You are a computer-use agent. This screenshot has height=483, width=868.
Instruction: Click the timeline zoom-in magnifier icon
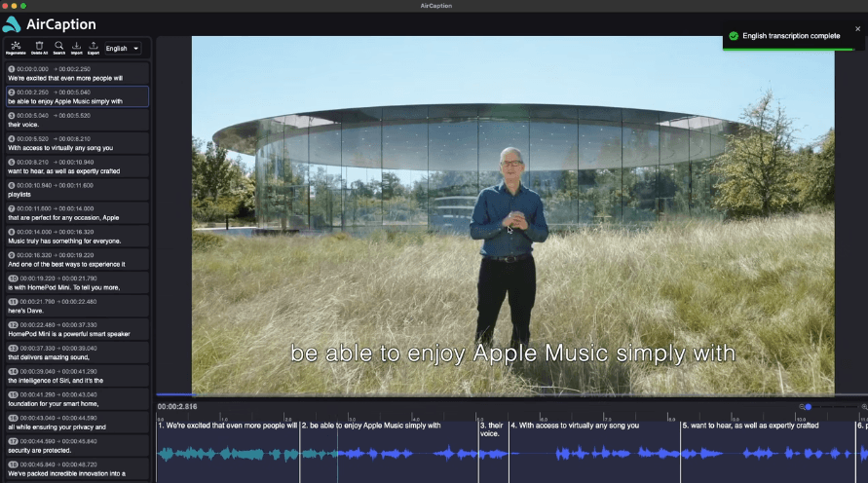(864, 407)
